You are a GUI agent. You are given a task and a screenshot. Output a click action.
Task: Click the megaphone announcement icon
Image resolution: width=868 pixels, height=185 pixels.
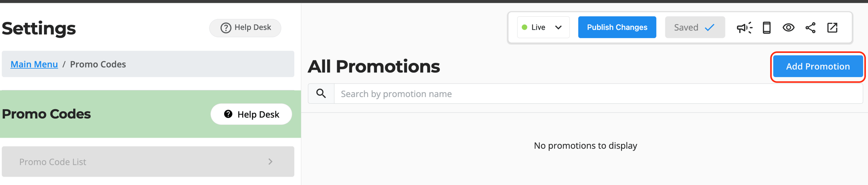tap(744, 28)
